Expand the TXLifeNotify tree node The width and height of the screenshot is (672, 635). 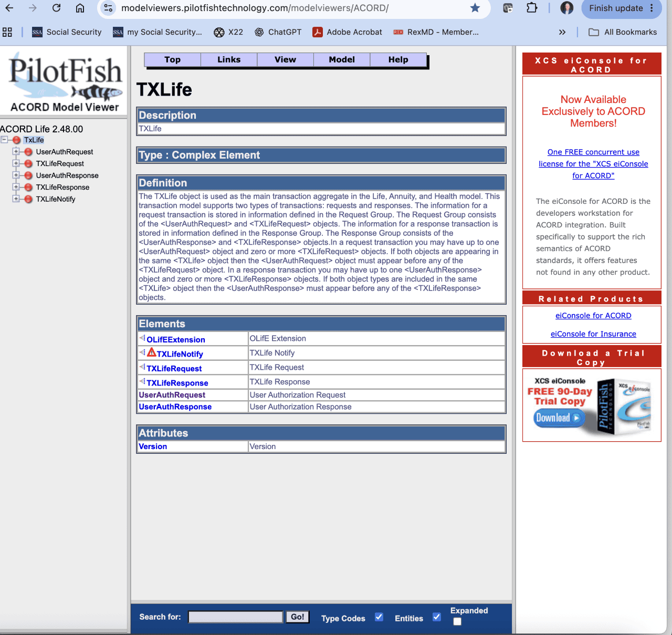16,199
